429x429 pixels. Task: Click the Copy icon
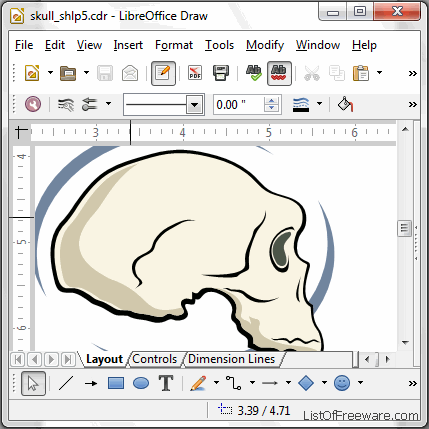(337, 73)
